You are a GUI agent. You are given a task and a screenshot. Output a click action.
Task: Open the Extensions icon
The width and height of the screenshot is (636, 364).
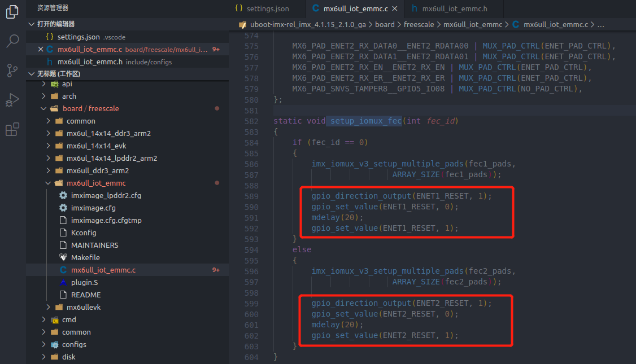(x=12, y=129)
